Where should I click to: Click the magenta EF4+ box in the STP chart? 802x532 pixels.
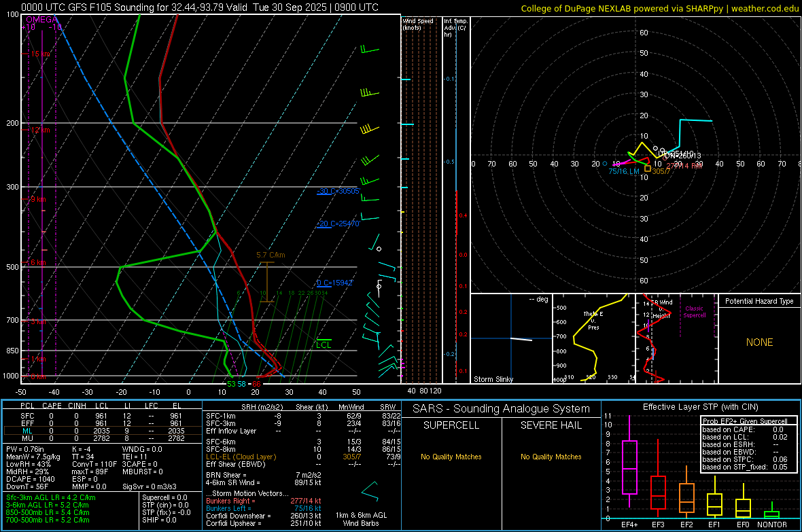point(629,467)
